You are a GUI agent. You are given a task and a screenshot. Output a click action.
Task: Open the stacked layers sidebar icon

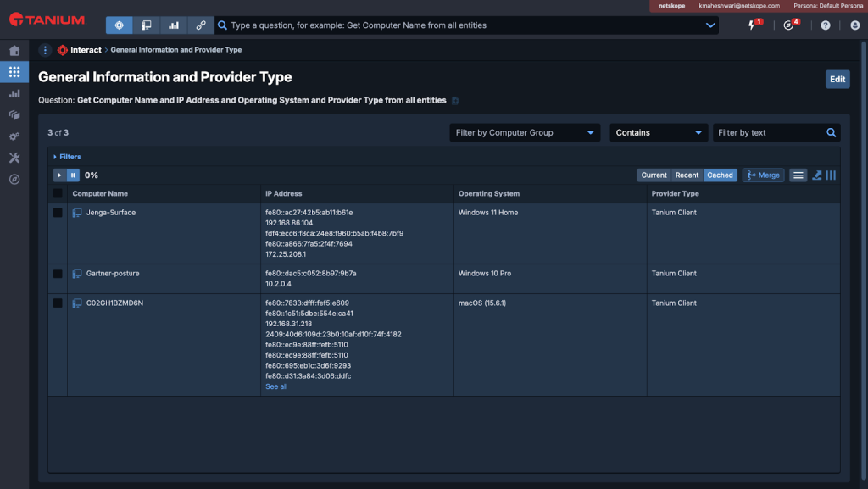(x=14, y=115)
